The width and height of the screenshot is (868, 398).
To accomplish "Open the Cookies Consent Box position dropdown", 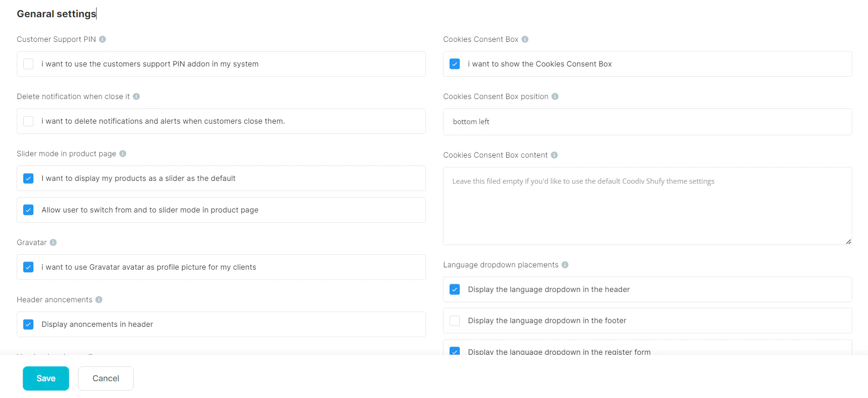I will coord(647,122).
